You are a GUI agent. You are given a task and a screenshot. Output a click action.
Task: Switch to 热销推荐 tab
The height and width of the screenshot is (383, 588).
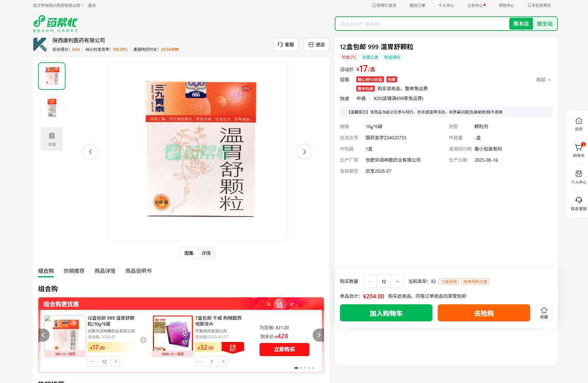74,271
